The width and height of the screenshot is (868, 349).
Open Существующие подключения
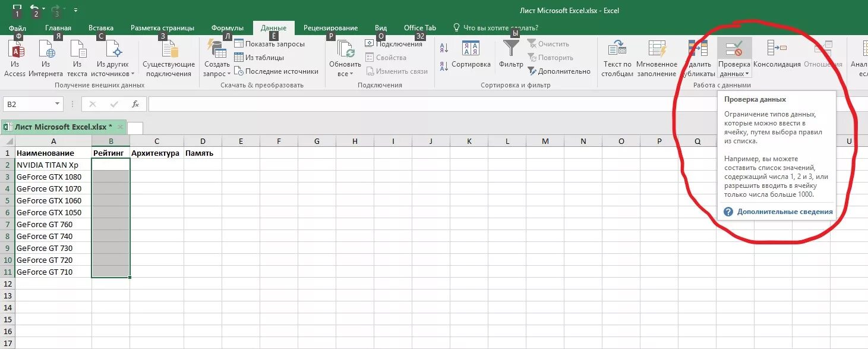pyautogui.click(x=169, y=58)
